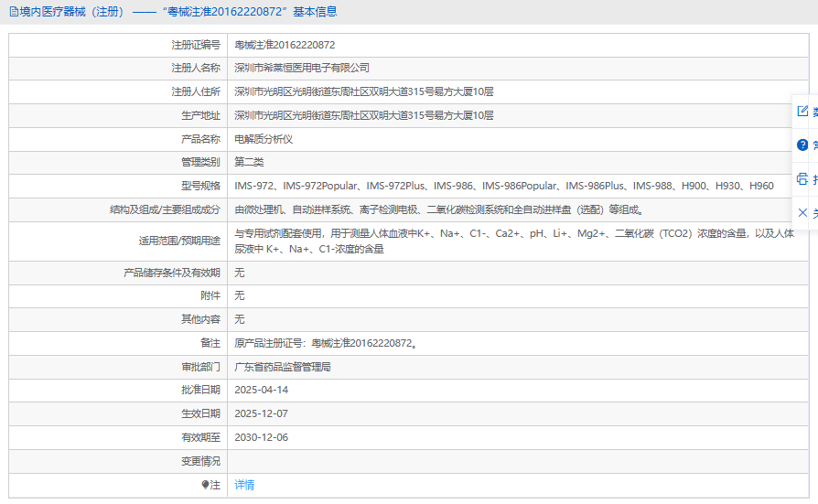Click the edit/feedback pencil icon in side panel

(802, 111)
